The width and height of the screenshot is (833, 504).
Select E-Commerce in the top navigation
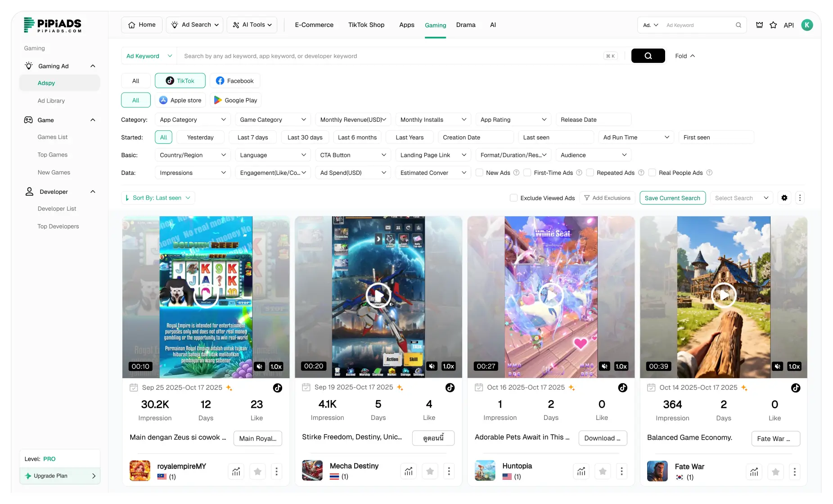pos(314,25)
